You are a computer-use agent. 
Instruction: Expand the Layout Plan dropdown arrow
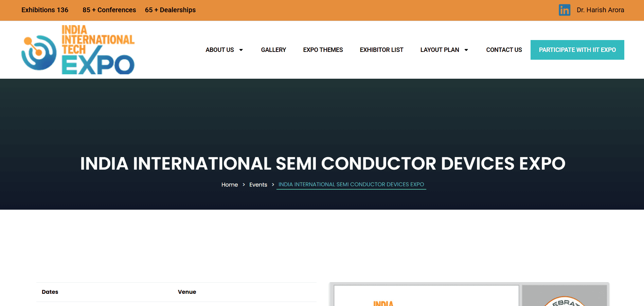[x=466, y=50]
